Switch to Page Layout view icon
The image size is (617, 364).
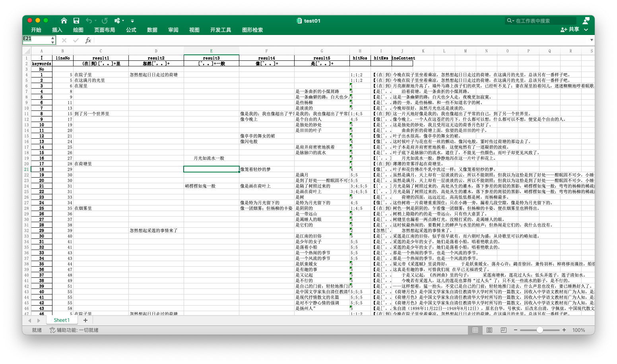click(x=489, y=329)
